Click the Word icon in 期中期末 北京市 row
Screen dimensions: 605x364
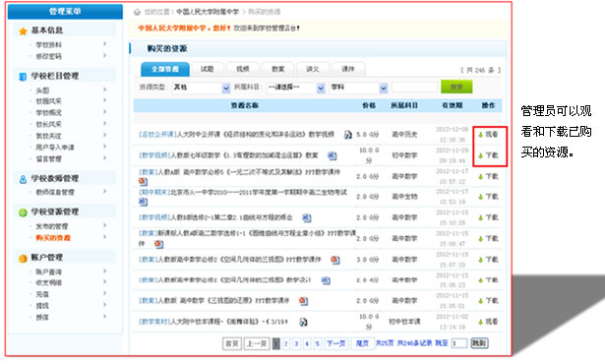[x=143, y=201]
